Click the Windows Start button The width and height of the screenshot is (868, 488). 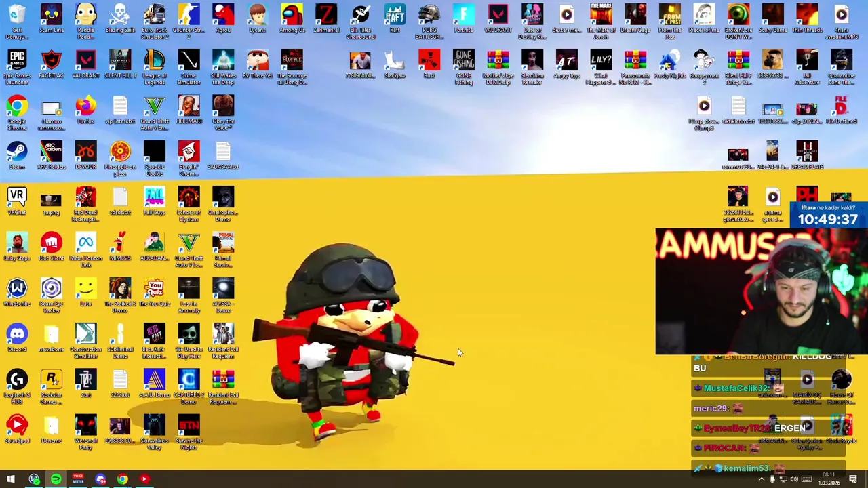[11, 479]
